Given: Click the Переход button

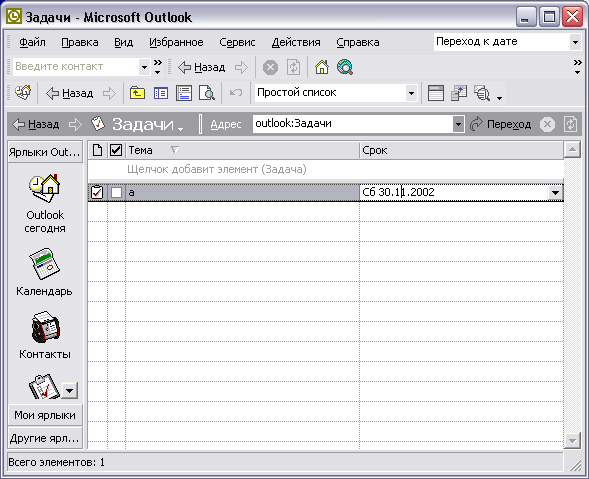Looking at the screenshot, I should pyautogui.click(x=500, y=124).
